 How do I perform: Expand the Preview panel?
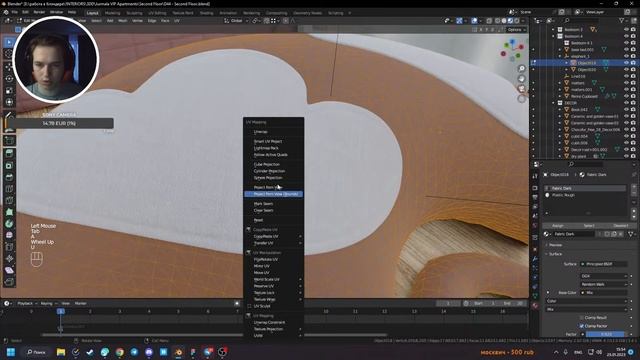pyautogui.click(x=556, y=245)
